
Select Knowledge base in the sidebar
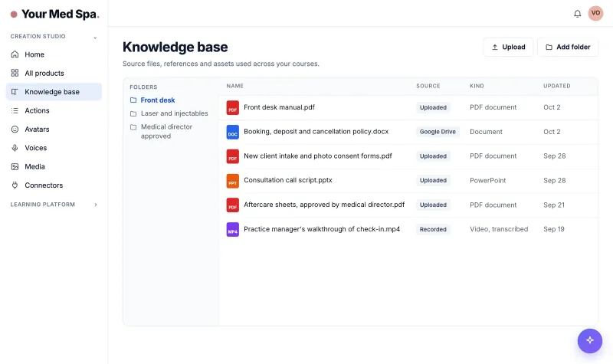54,92
